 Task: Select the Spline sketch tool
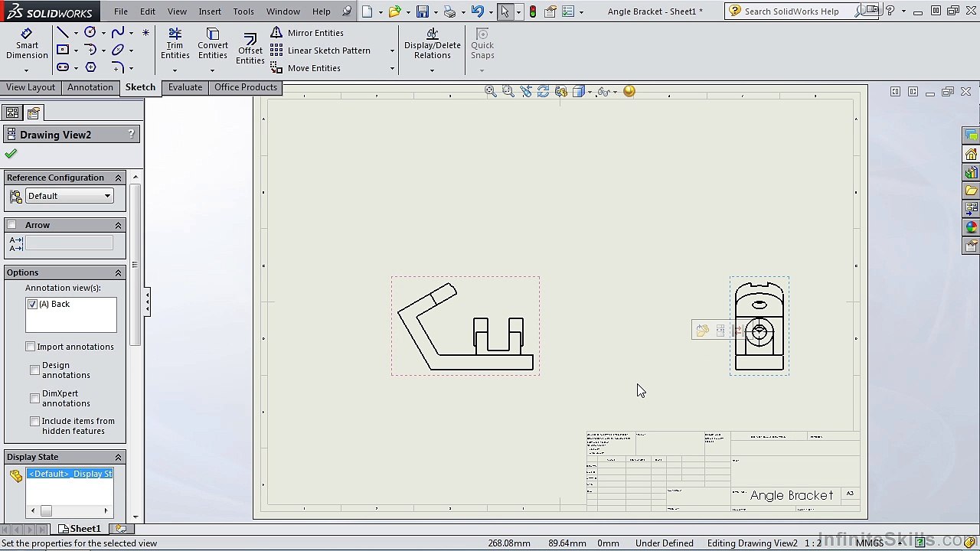tap(117, 32)
